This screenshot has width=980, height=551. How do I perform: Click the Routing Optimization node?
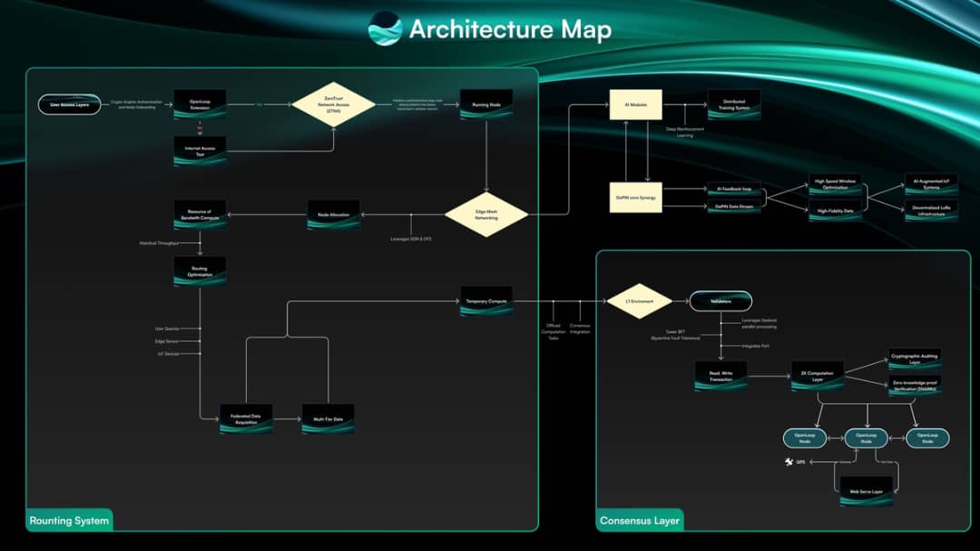pos(199,269)
